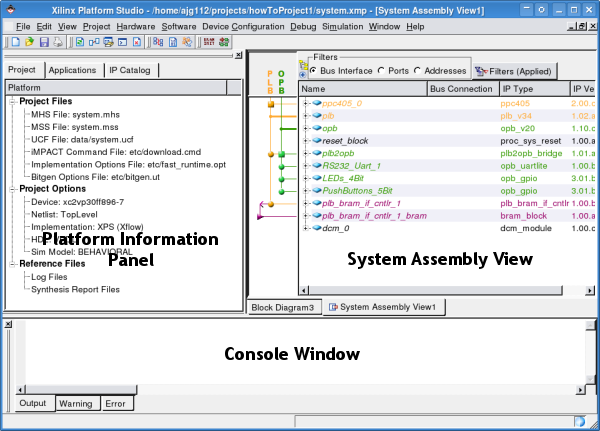
Task: Click the document with red X icon
Action: coord(137,42)
